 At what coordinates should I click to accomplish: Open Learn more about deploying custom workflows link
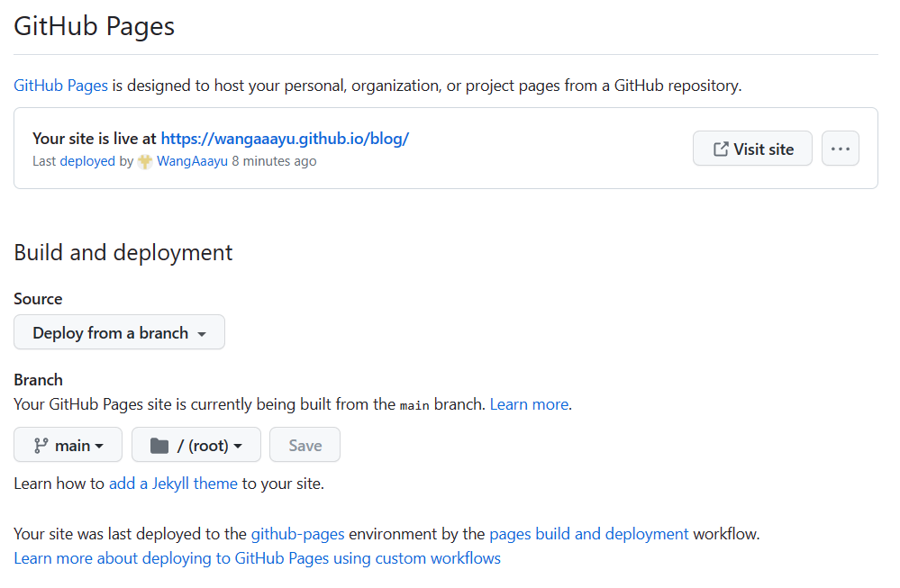[257, 558]
